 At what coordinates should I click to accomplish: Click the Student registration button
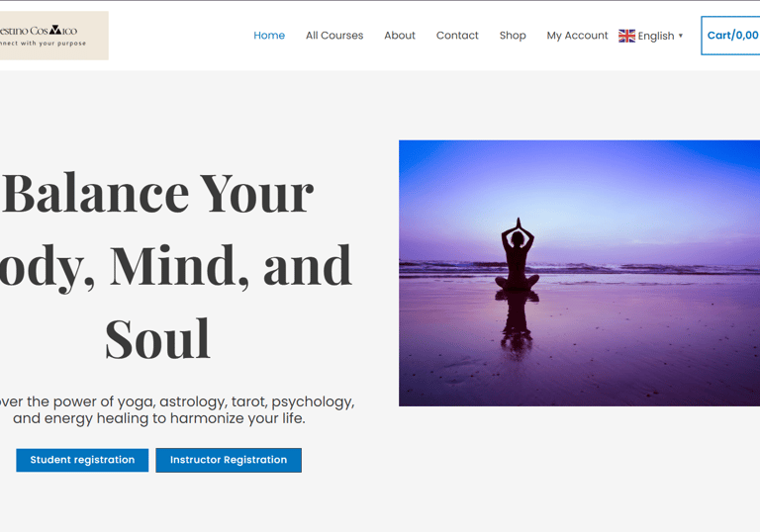(82, 460)
